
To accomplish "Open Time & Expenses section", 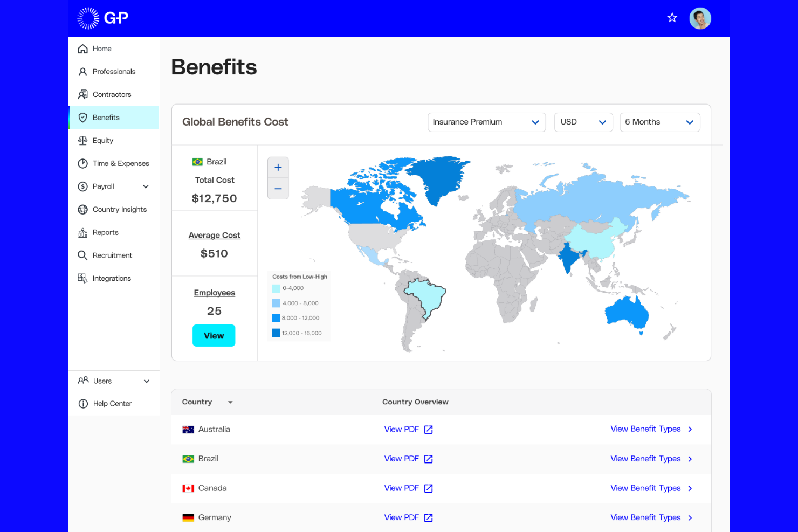I will tap(121, 163).
